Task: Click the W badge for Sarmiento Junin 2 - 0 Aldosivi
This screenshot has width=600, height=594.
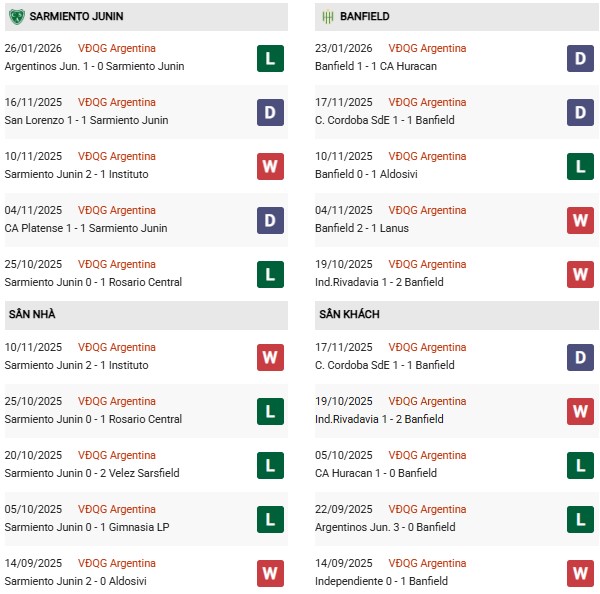Action: (x=270, y=573)
